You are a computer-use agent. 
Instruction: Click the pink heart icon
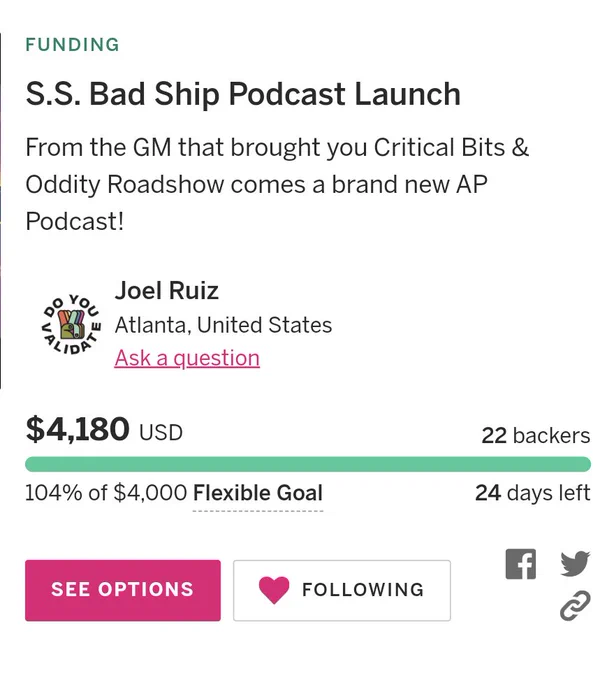[x=274, y=590]
